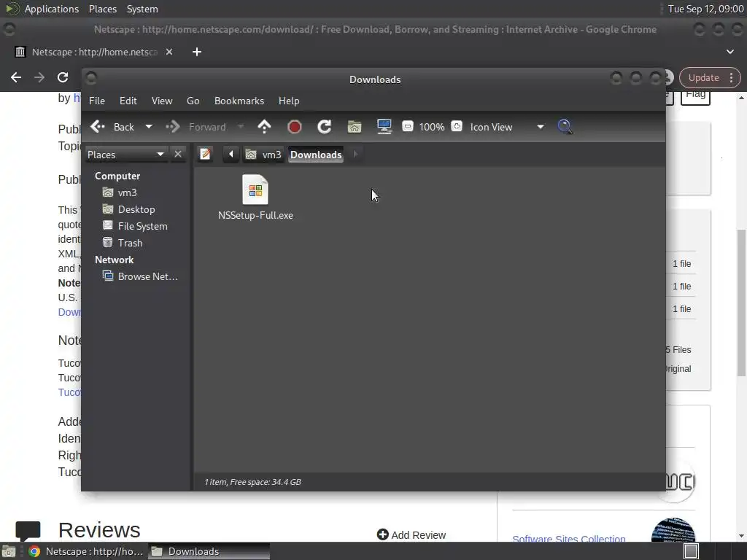
Task: Open Chrome tab search chevron
Action: pyautogui.click(x=729, y=52)
